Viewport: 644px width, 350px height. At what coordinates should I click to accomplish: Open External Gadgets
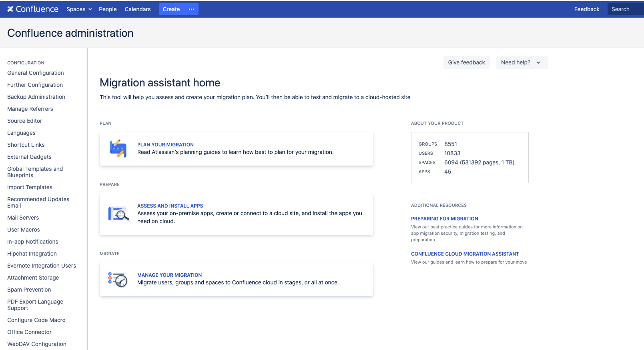[x=29, y=157]
